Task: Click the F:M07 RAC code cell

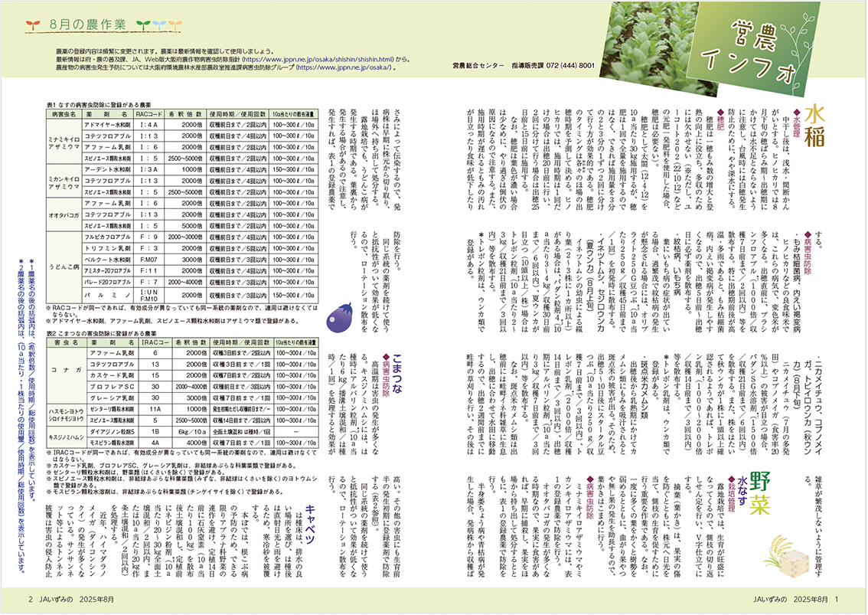Action: [149, 260]
